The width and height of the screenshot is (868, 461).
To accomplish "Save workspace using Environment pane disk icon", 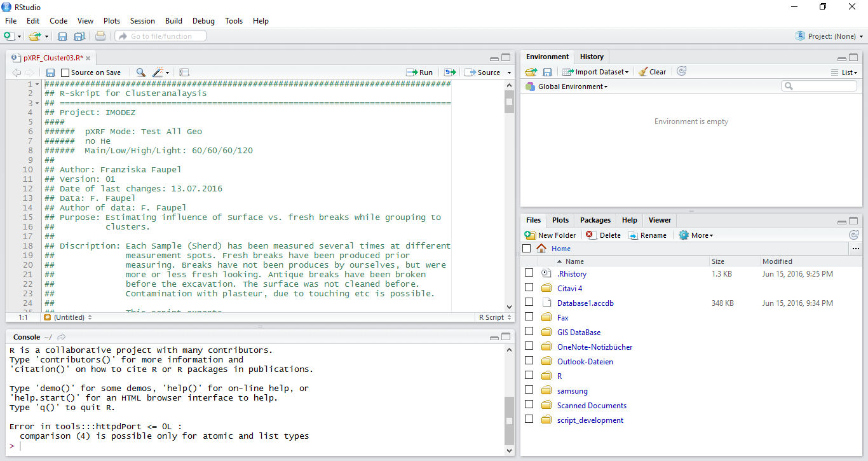I will (x=547, y=72).
